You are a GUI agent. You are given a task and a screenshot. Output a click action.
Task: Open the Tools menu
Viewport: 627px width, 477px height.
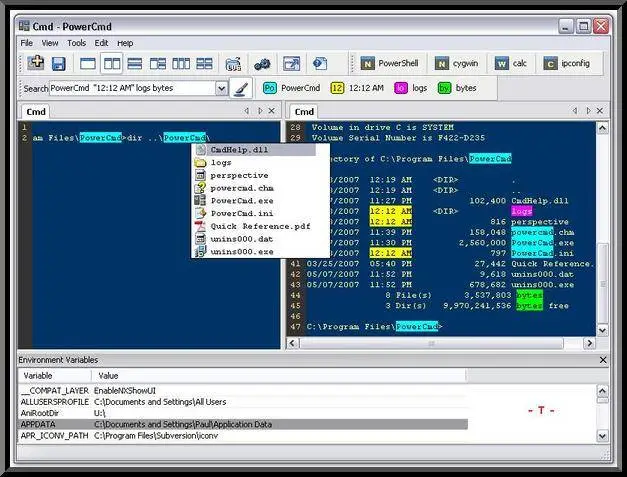point(77,43)
